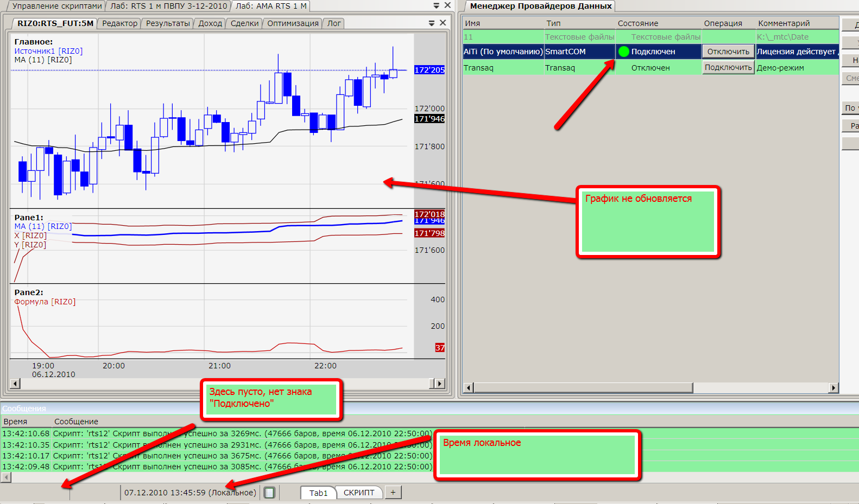Open the notebook icon in the status bar

click(x=269, y=493)
